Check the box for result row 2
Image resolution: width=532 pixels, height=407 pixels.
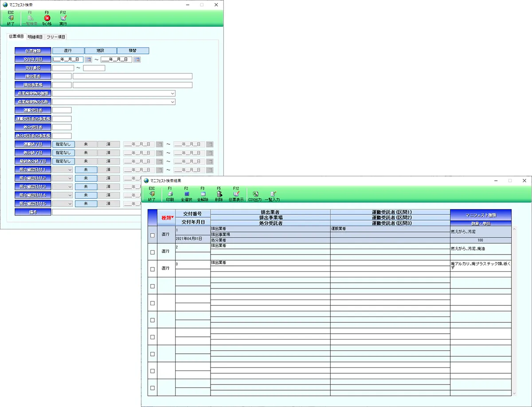153,252
